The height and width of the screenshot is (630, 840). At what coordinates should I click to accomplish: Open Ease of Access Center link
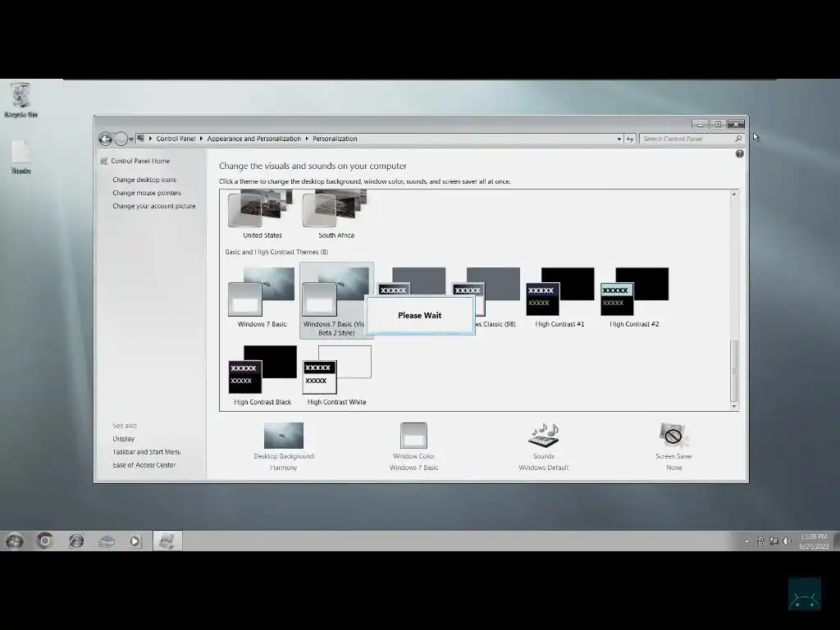pyautogui.click(x=144, y=465)
